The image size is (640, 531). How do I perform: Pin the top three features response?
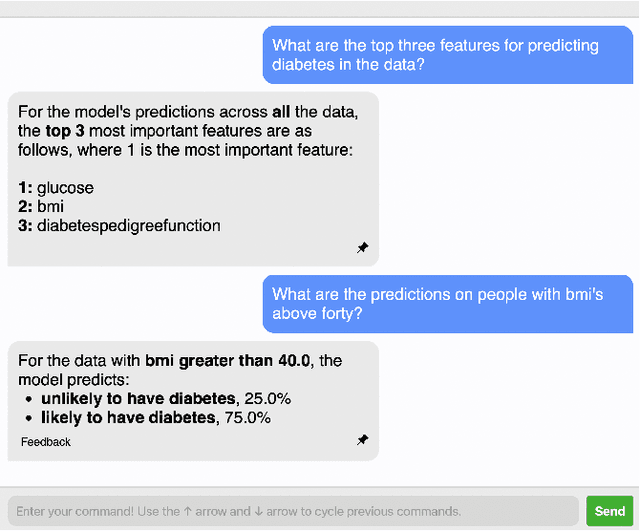point(362,248)
